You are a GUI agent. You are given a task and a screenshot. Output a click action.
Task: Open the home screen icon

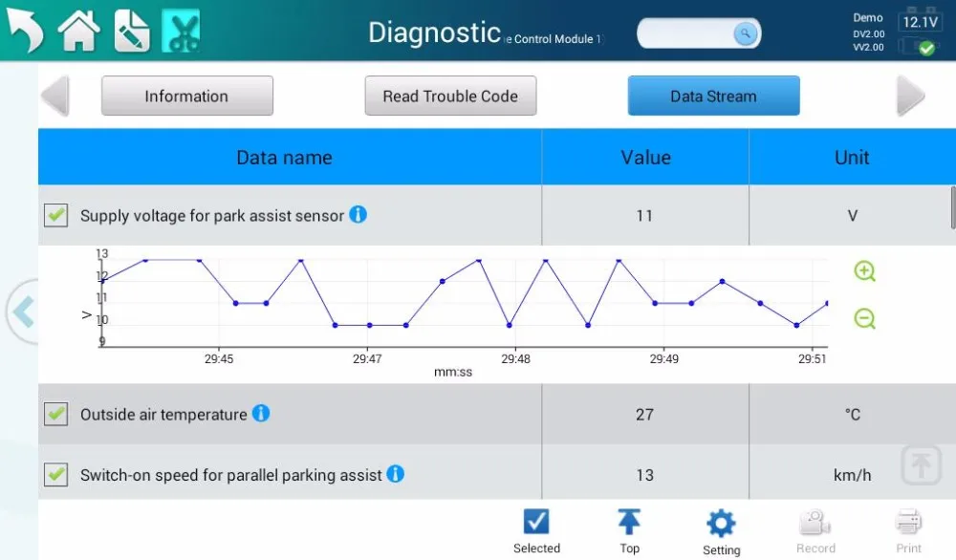click(x=78, y=31)
